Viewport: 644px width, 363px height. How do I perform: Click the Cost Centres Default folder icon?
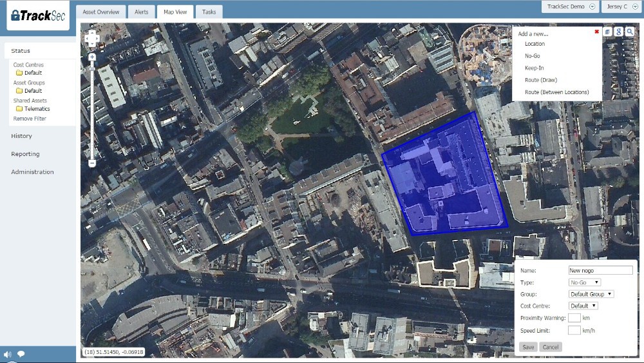(19, 73)
